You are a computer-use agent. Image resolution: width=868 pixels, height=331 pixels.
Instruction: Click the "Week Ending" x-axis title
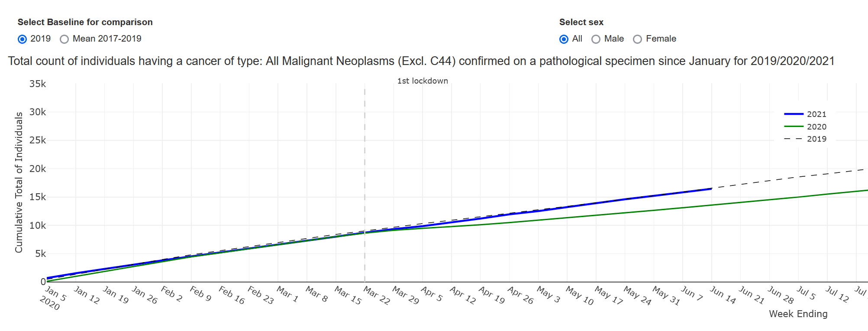pos(798,314)
